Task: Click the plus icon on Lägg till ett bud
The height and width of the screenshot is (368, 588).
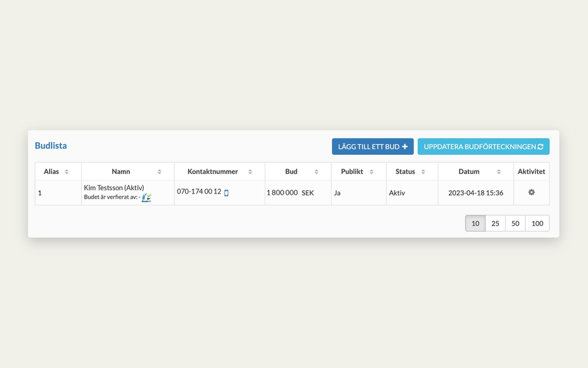Action: [405, 146]
